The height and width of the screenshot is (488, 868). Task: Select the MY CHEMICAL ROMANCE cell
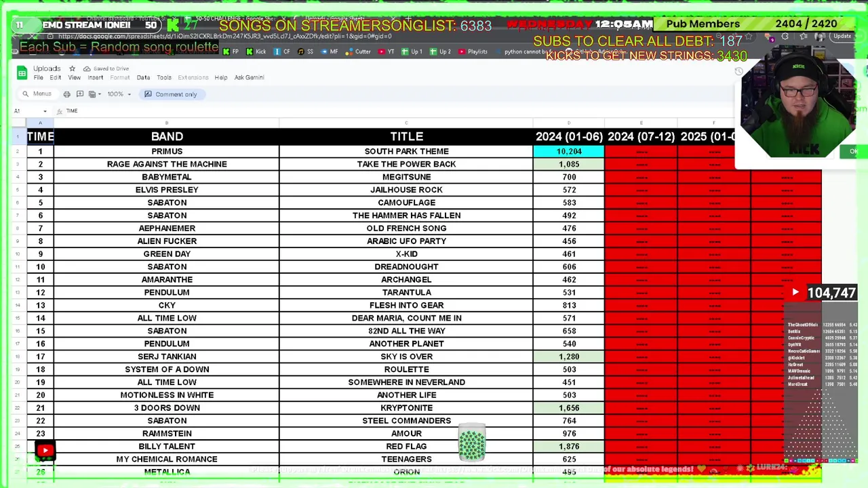click(x=166, y=460)
